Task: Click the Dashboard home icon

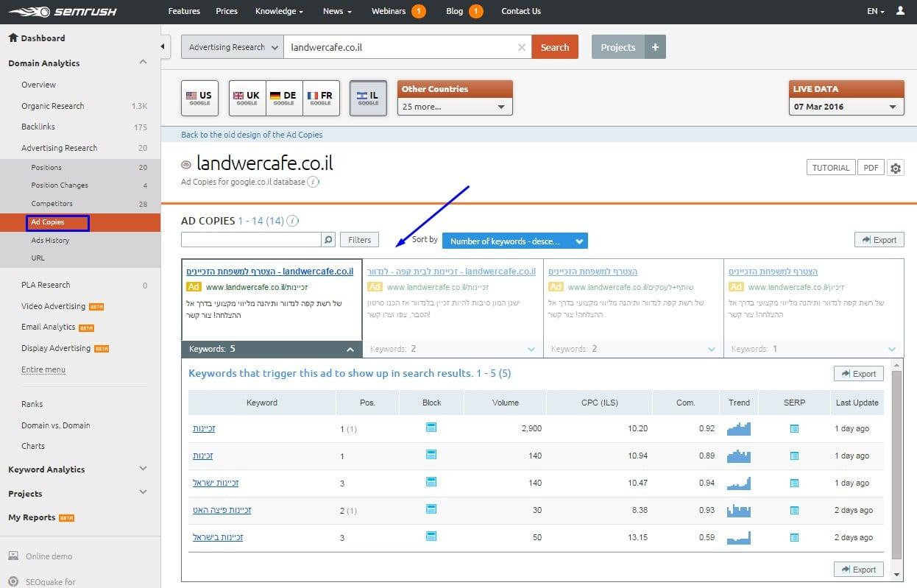Action: click(13, 38)
